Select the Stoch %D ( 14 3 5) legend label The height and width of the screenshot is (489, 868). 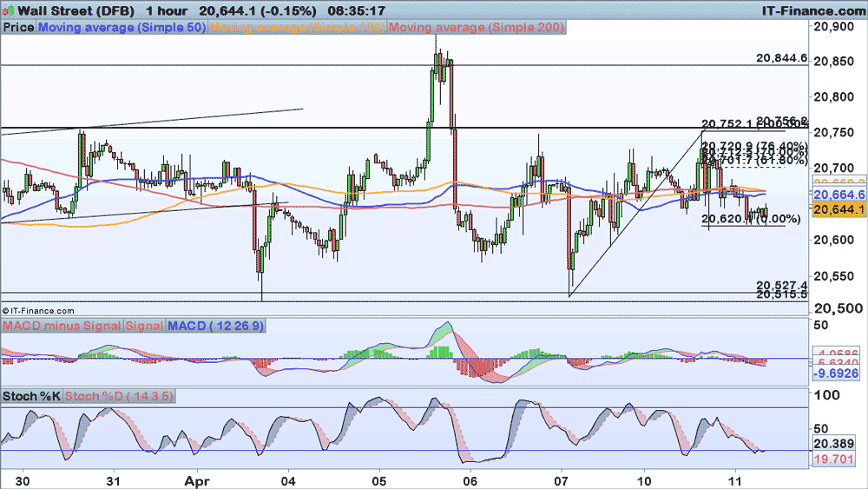point(119,397)
